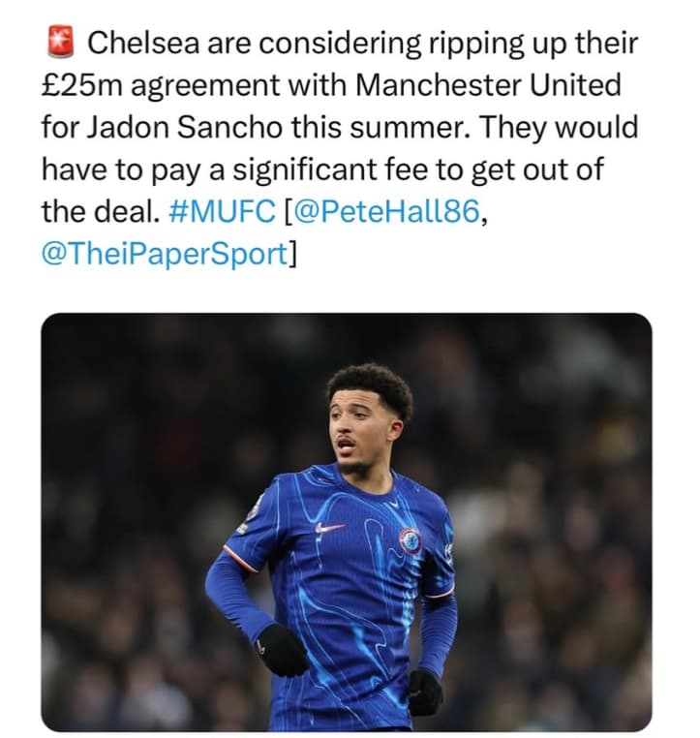Click the black glove on player's left hand
Image resolution: width=700 pixels, height=738 pixels.
424,691
